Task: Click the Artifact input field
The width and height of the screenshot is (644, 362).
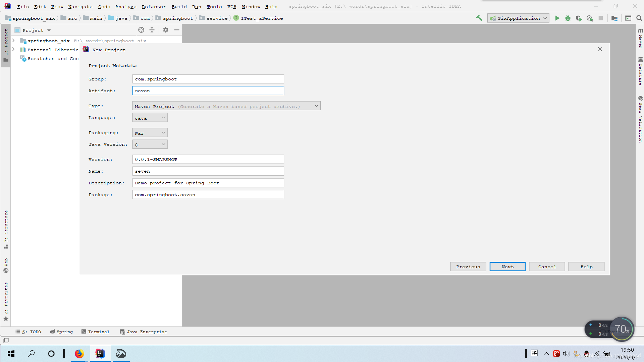Action: tap(208, 90)
